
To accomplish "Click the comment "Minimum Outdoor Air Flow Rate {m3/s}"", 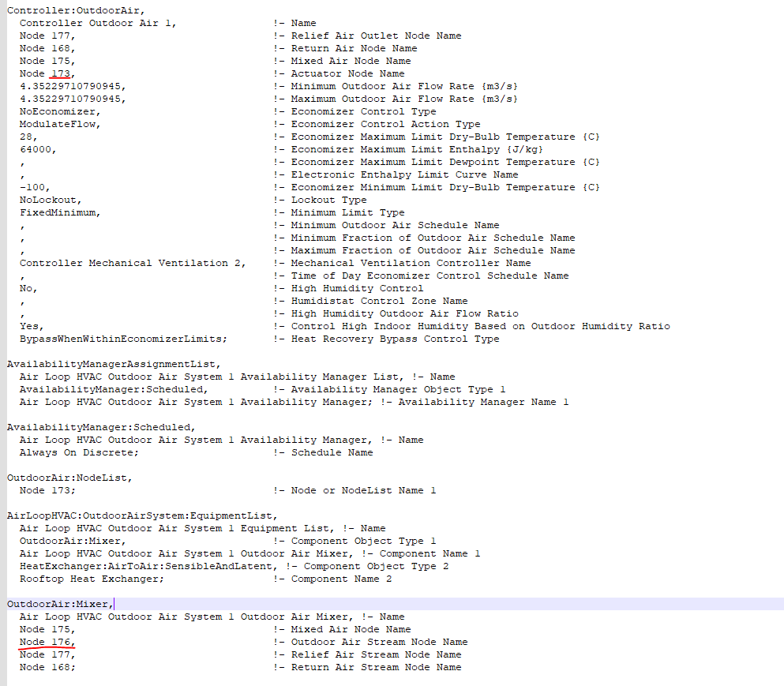I will pyautogui.click(x=404, y=87).
